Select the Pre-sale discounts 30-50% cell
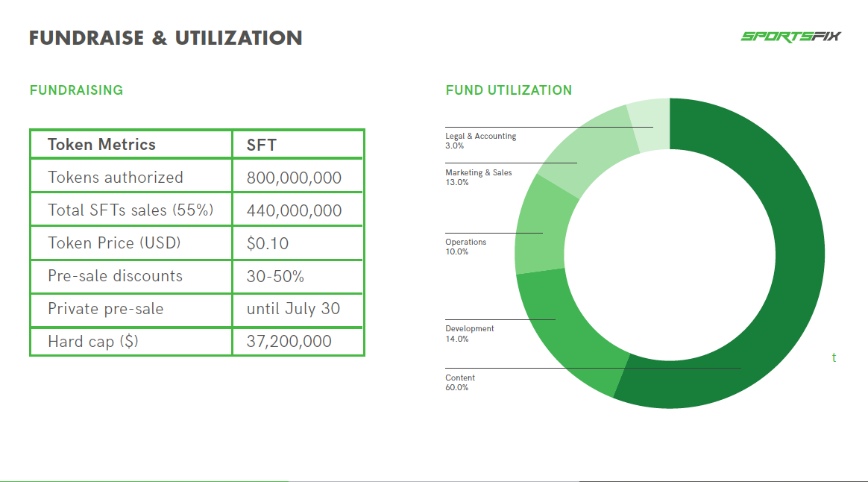 298,276
